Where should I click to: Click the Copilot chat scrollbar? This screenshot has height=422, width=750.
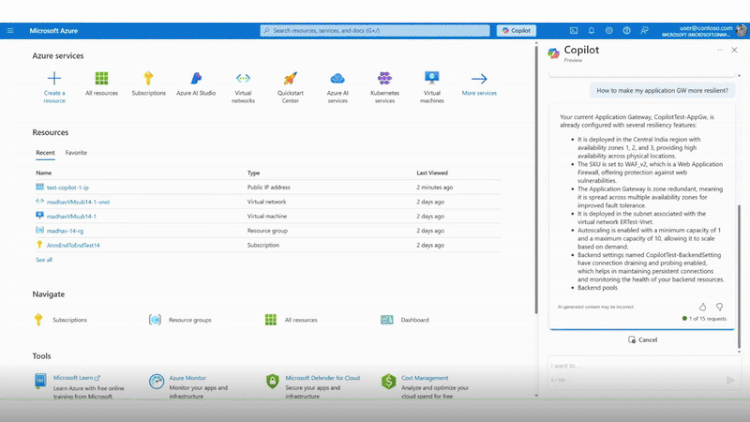[x=739, y=276]
